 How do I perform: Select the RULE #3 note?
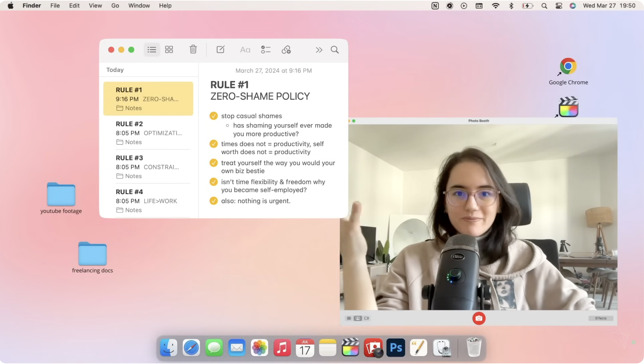click(x=148, y=167)
